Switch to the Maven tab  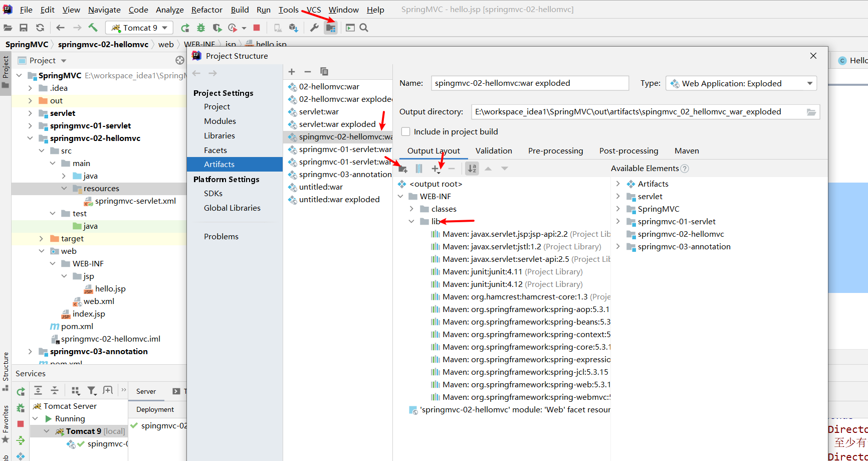pos(687,150)
